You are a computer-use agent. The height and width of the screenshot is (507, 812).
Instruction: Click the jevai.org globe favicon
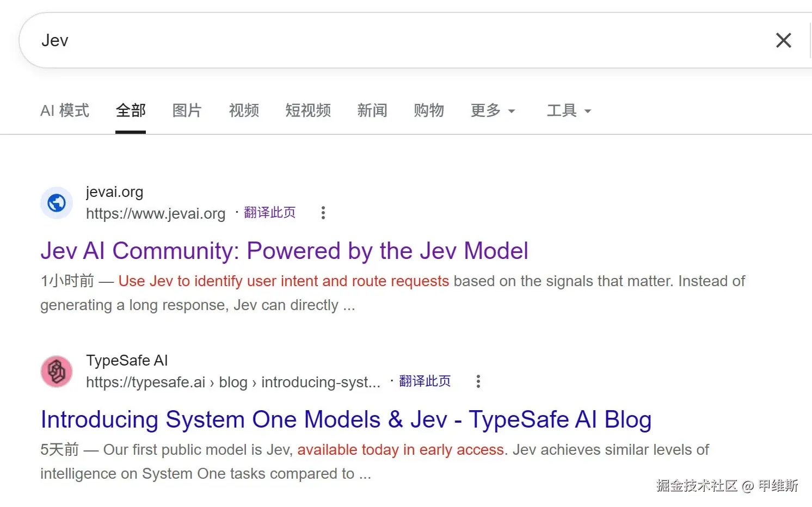tap(57, 203)
